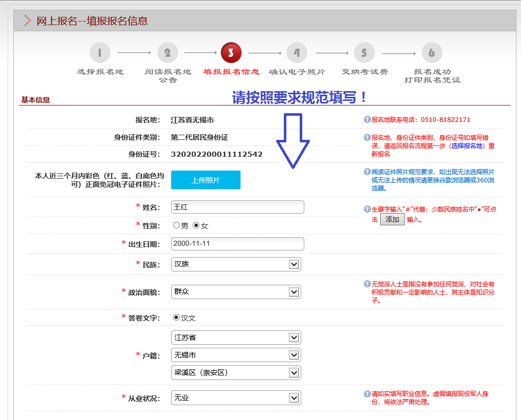The width and height of the screenshot is (521, 420).
Task: Expand the 江苏省 province dropdown
Action: (236, 338)
